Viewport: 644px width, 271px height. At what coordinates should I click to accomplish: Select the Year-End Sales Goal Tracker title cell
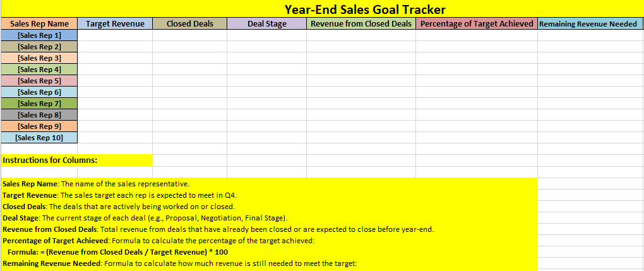coord(365,9)
